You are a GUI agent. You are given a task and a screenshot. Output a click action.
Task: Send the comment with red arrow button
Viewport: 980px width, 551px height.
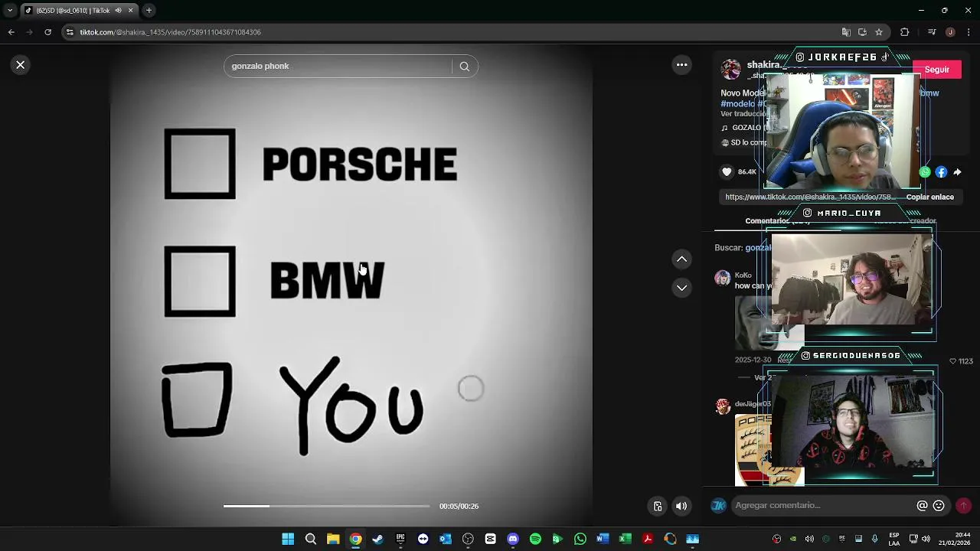963,505
